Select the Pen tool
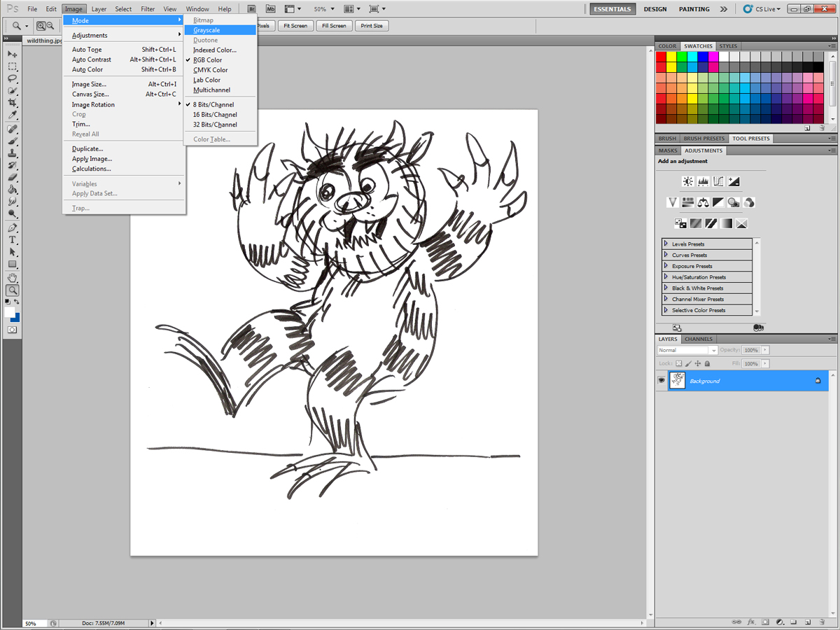The image size is (840, 630). (13, 228)
